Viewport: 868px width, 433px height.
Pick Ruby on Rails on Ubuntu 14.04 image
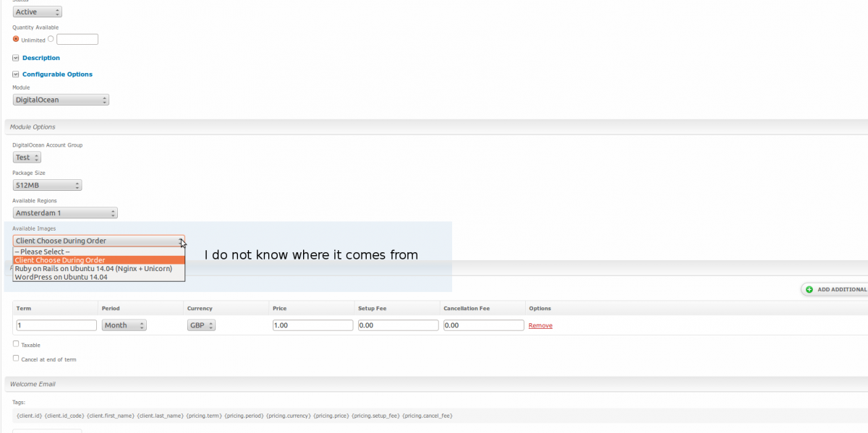click(98, 269)
